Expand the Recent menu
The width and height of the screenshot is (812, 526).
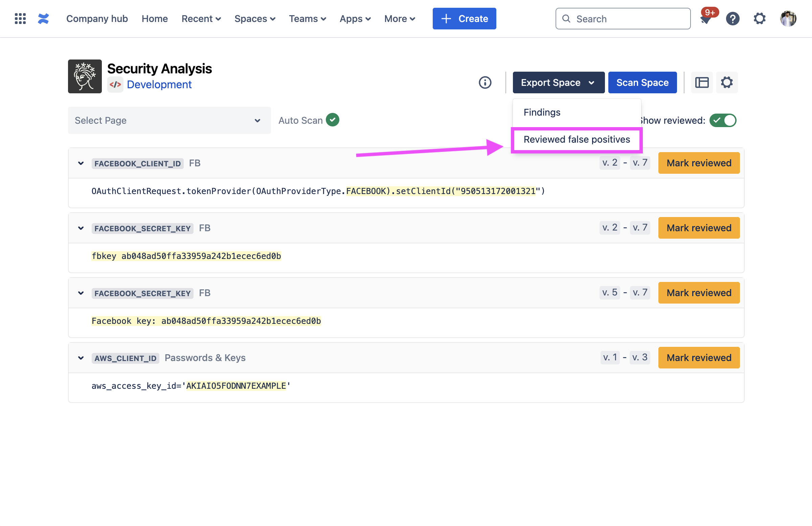point(201,19)
